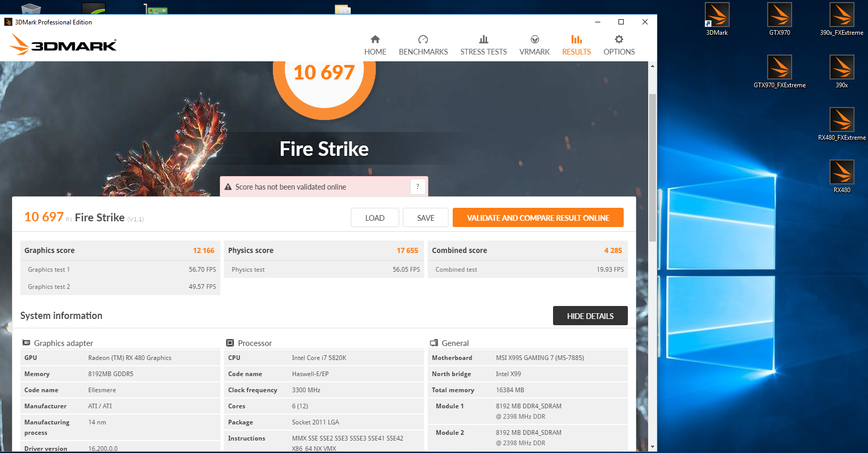The height and width of the screenshot is (453, 868).
Task: Open the BENCHMARKS gauge icon
Action: click(x=423, y=39)
